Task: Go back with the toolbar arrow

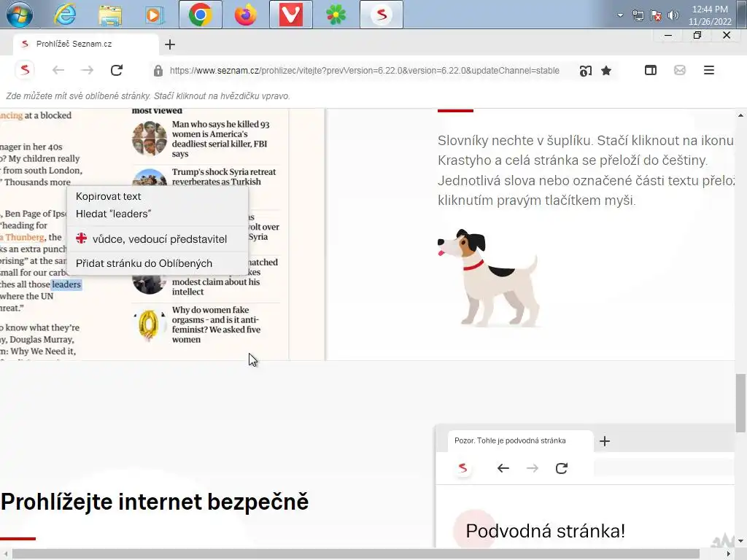Action: point(58,71)
